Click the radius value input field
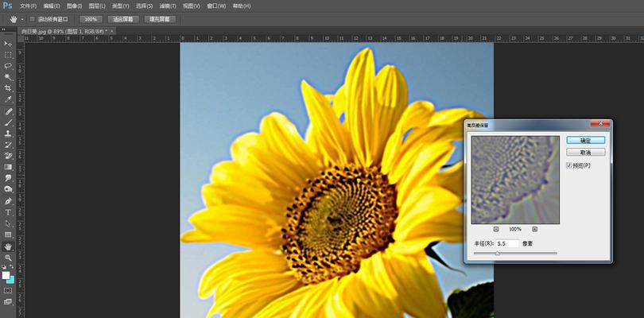This screenshot has height=318, width=644. coord(507,243)
